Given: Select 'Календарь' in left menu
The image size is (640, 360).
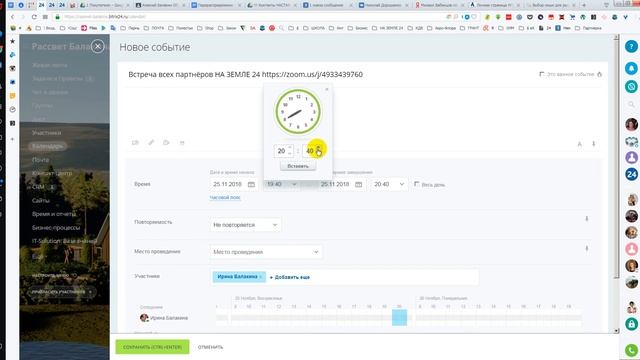Looking at the screenshot, I should 47,146.
